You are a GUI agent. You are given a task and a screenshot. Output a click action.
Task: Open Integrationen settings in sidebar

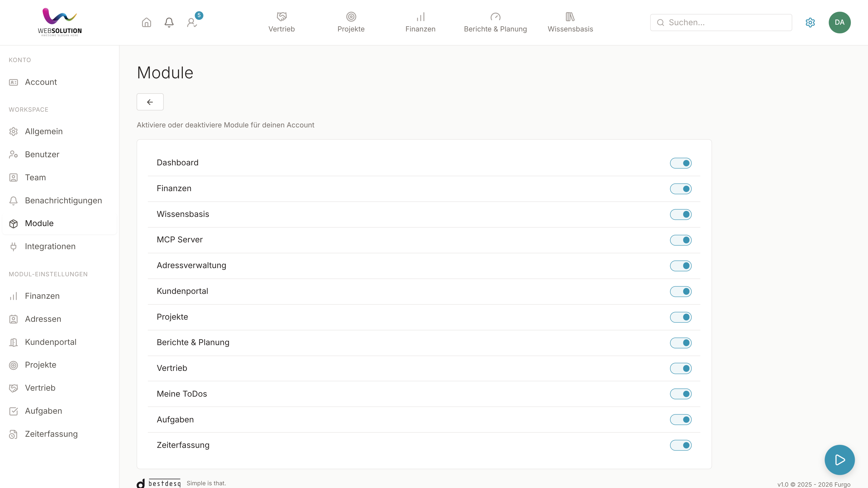(59, 246)
